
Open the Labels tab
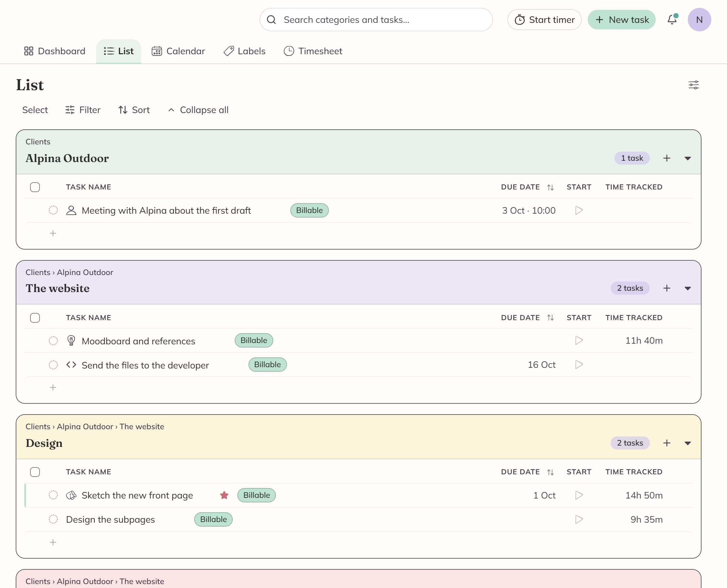tap(245, 51)
